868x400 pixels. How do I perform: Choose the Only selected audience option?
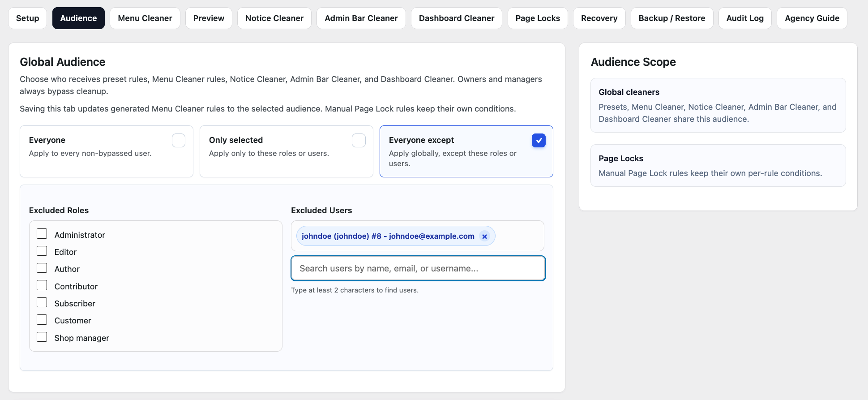point(286,151)
